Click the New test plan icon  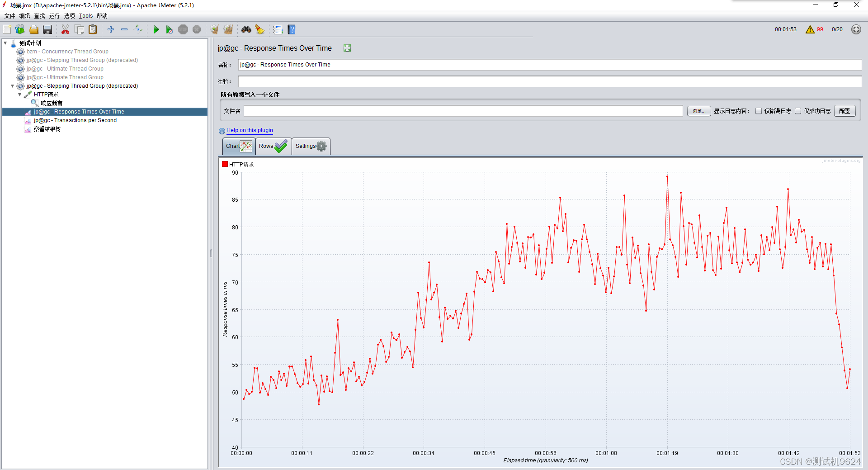coord(7,30)
